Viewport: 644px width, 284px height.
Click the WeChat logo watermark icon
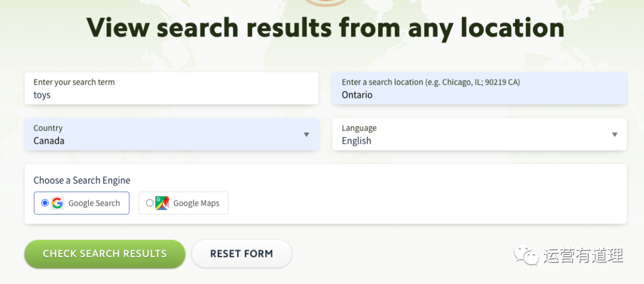(527, 255)
